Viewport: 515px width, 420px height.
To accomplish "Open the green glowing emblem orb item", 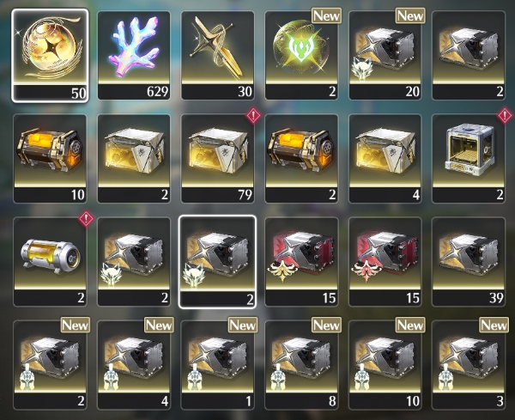I will tap(301, 56).
